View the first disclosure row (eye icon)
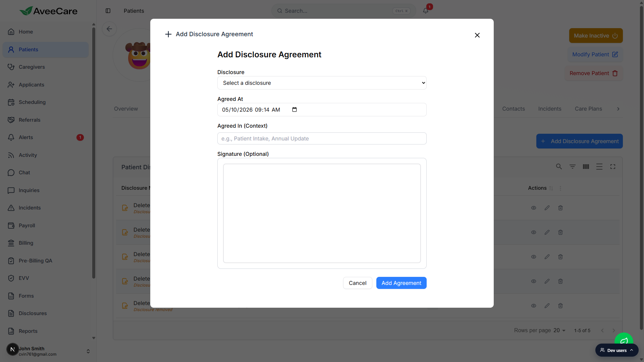644x362 pixels. pyautogui.click(x=533, y=208)
